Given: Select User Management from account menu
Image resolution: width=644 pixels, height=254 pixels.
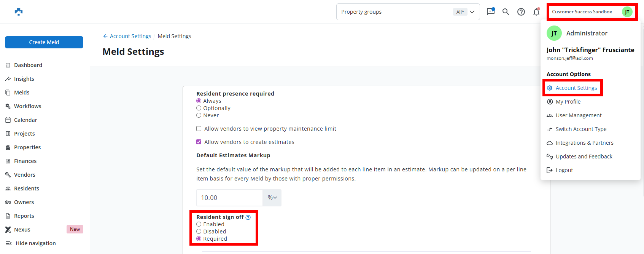Looking at the screenshot, I should pos(578,115).
